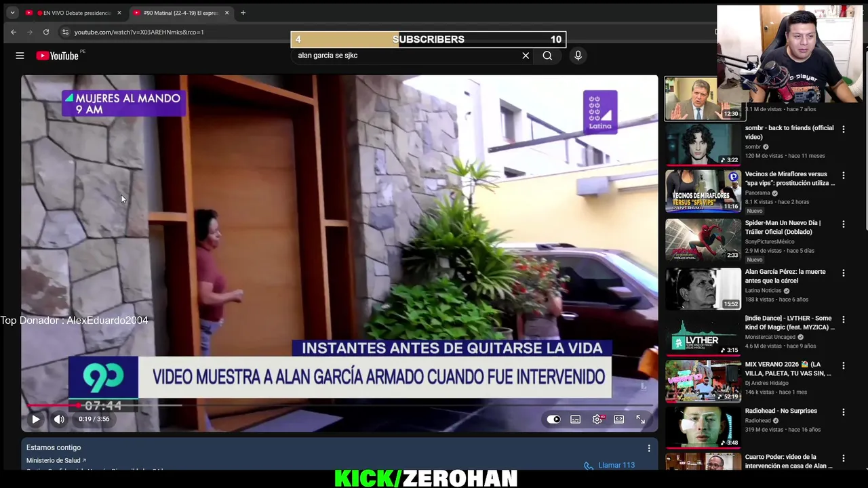Screen dimensions: 868x488
Task: Open the menu for Radiohead No Surprises
Action: click(844, 411)
